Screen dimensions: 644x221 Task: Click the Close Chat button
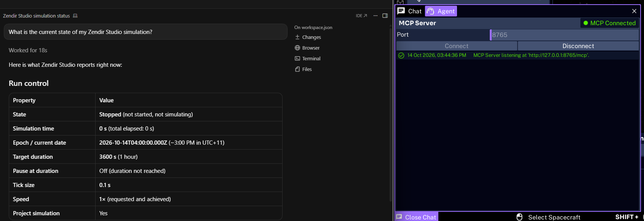tap(416, 217)
